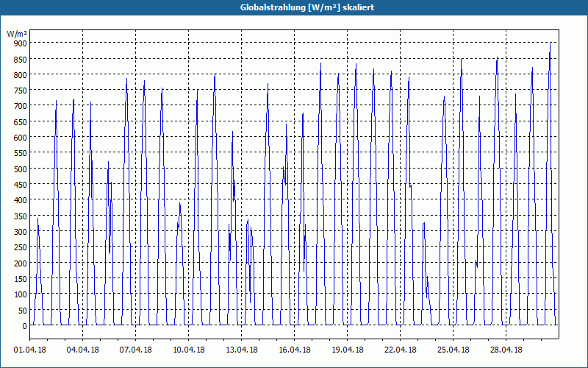
Task: Click the 800 y-axis value
Action: 21,75
